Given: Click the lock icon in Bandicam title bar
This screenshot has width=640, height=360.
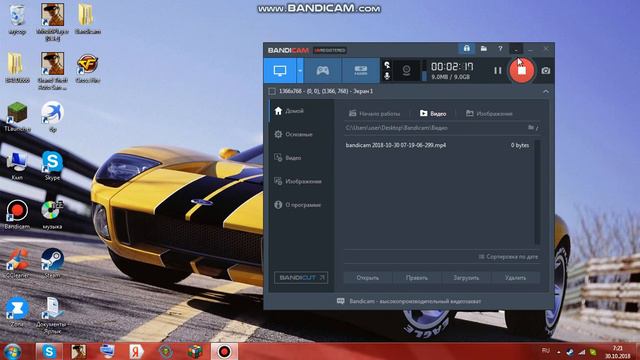Looking at the screenshot, I should click(467, 49).
